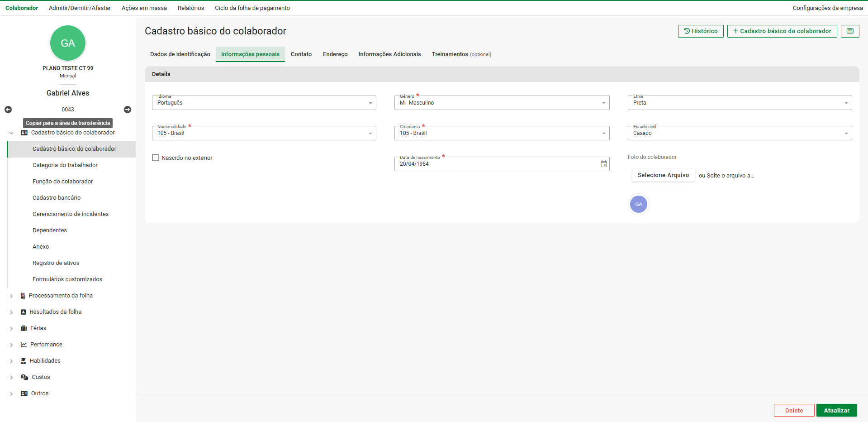
Task: Collapse the Cadastro básico do colaborador tree
Action: coord(11,133)
